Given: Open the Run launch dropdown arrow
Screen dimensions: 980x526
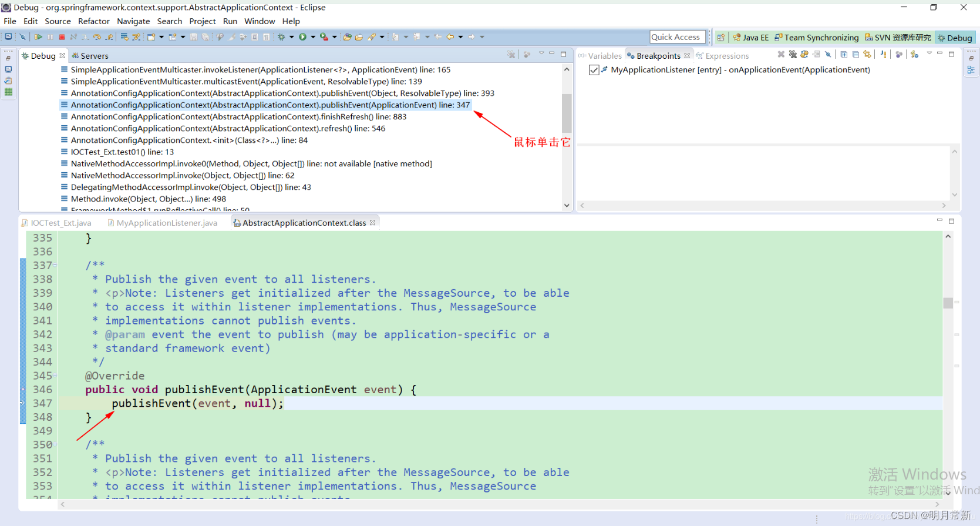Looking at the screenshot, I should point(312,37).
